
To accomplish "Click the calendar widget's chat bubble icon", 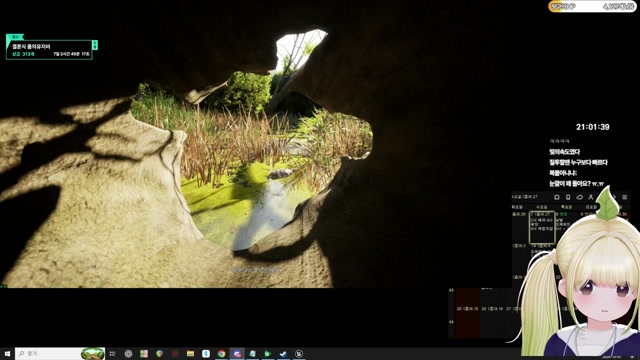I will (557, 197).
